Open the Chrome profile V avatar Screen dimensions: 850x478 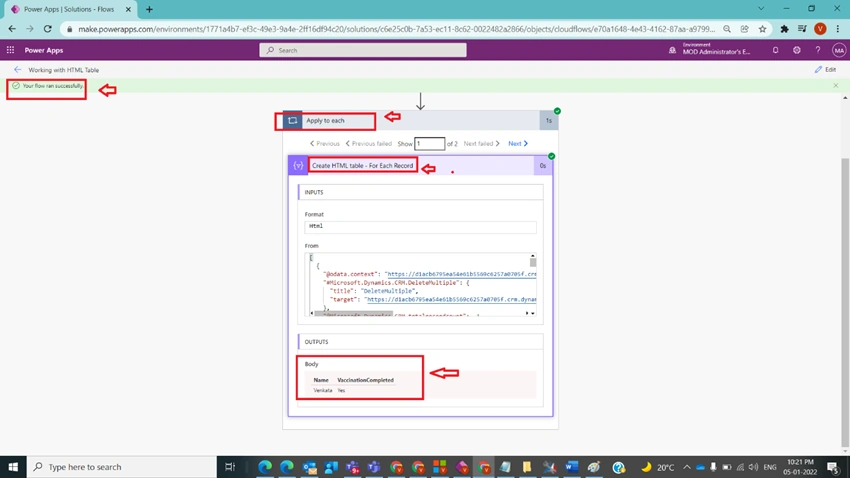pyautogui.click(x=820, y=29)
